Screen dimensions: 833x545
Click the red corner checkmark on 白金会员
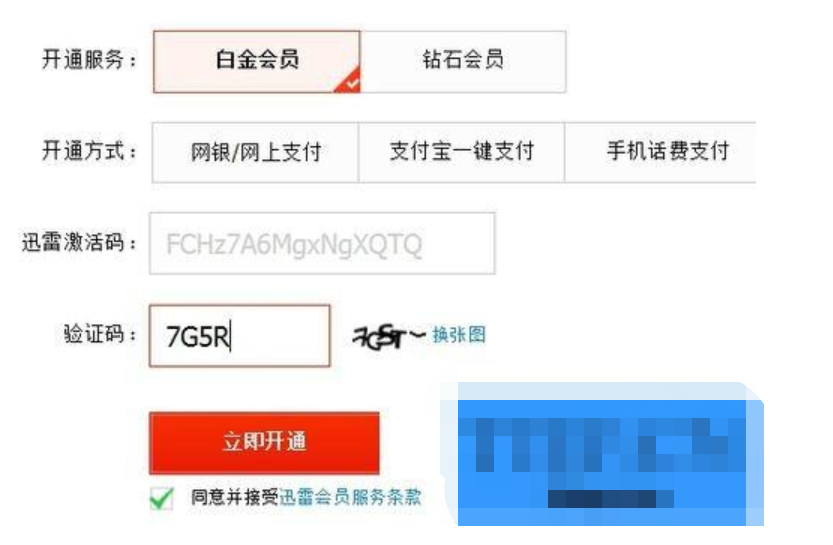pyautogui.click(x=349, y=82)
